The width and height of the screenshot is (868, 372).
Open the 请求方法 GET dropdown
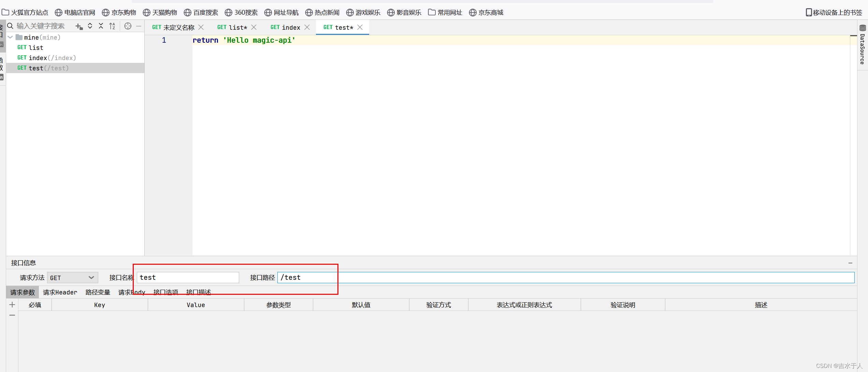click(72, 277)
